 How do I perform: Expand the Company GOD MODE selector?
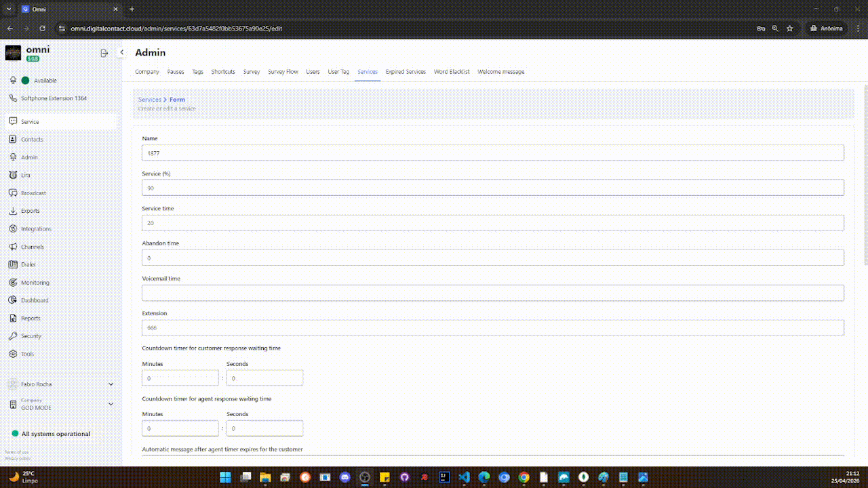111,404
